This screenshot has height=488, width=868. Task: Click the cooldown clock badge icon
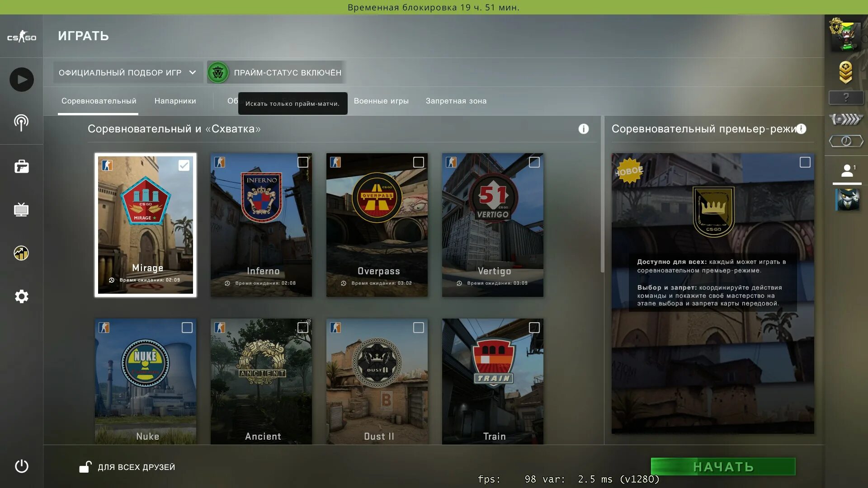tap(846, 141)
